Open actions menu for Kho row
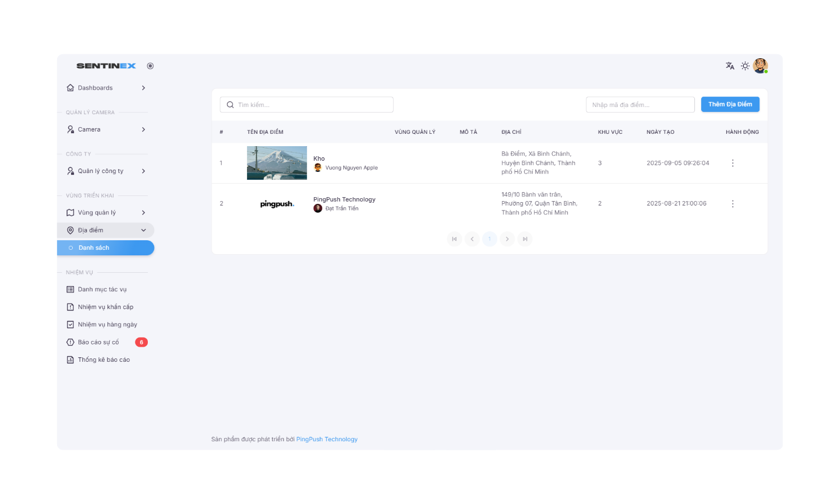 point(732,163)
